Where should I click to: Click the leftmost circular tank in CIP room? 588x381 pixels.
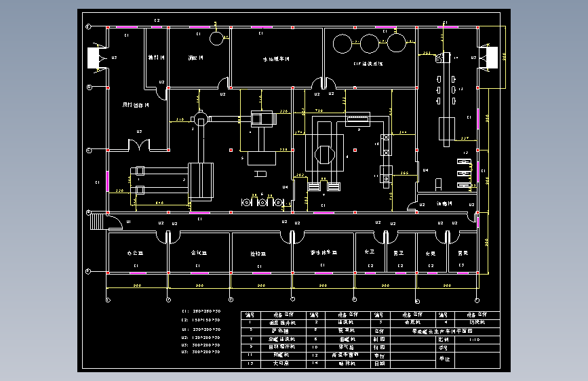pos(342,44)
